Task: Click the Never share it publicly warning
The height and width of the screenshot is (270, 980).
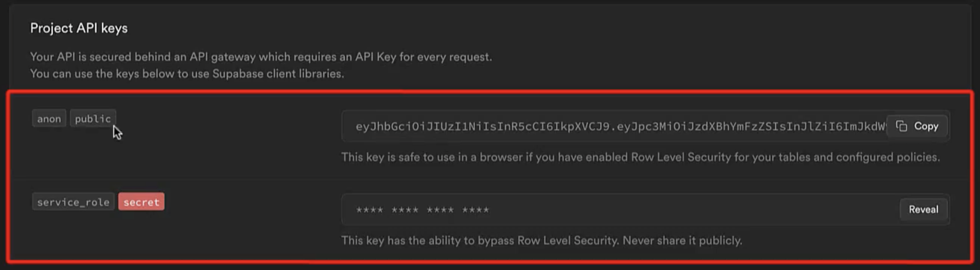Action: pyautogui.click(x=682, y=240)
